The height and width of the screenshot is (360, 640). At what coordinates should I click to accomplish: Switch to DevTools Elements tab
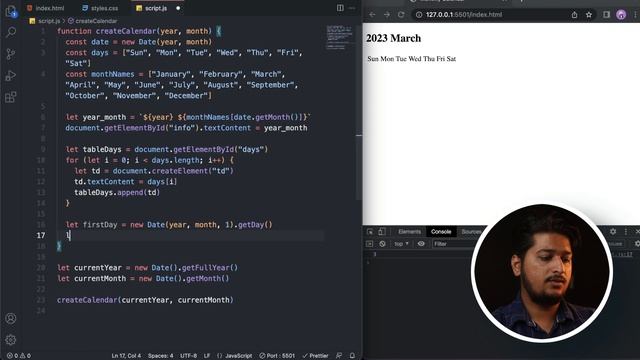[x=409, y=231]
